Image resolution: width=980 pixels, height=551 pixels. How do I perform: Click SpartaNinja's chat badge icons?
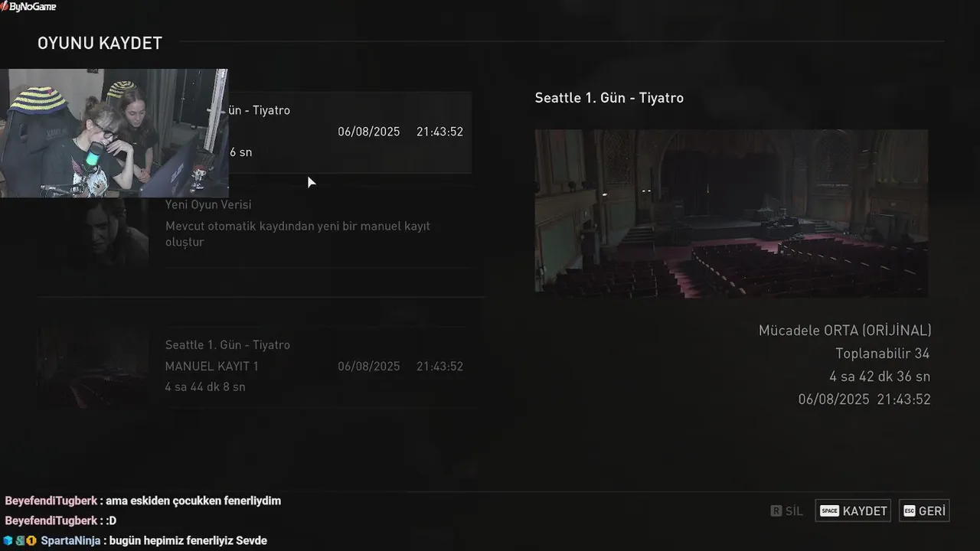20,540
